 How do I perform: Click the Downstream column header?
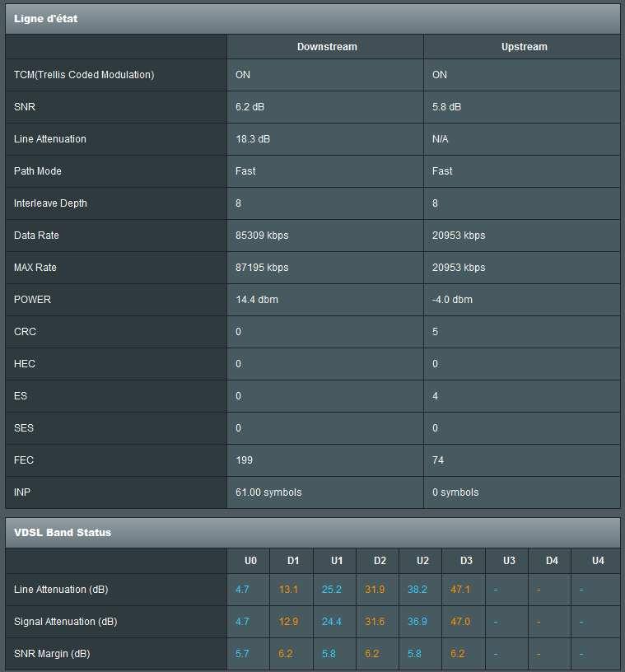click(327, 47)
